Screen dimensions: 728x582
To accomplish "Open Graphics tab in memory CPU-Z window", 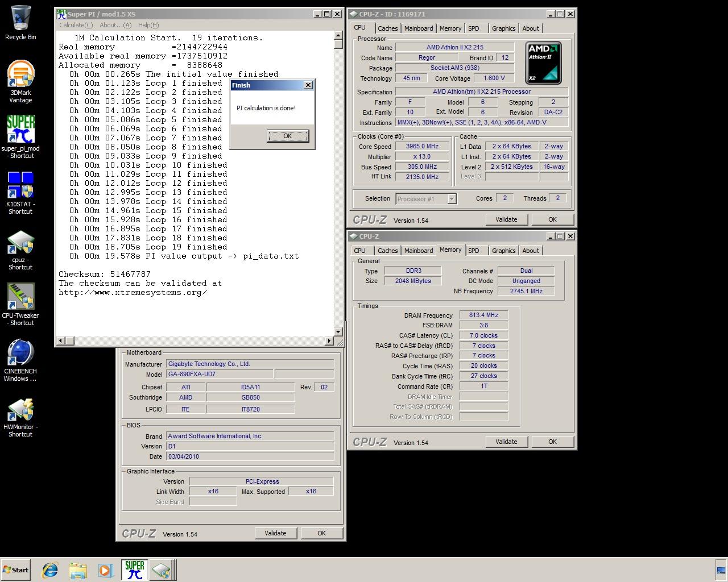I will (504, 251).
